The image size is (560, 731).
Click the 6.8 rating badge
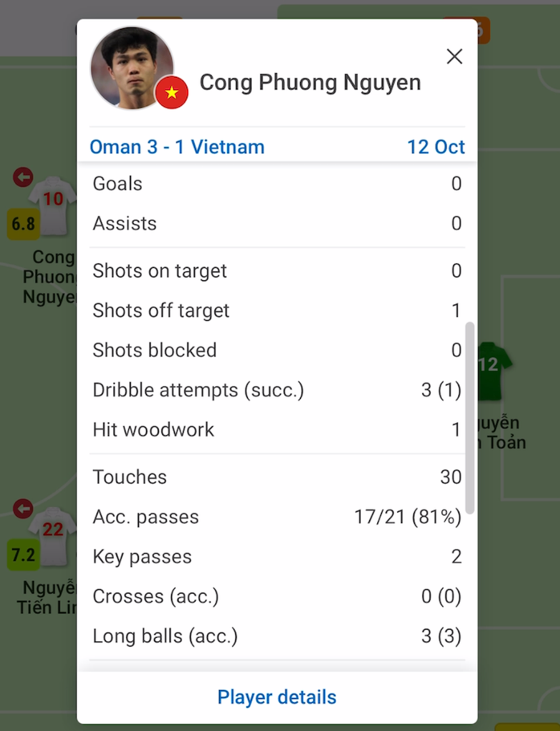point(23,224)
